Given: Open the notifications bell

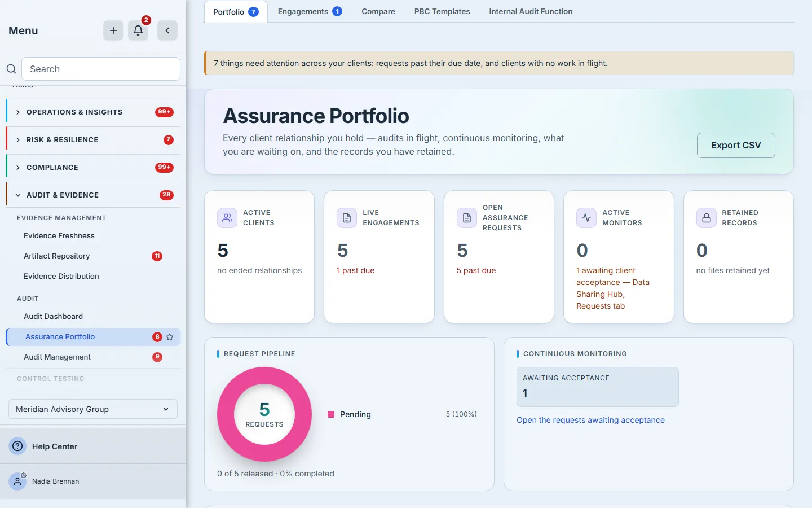Looking at the screenshot, I should (x=138, y=30).
